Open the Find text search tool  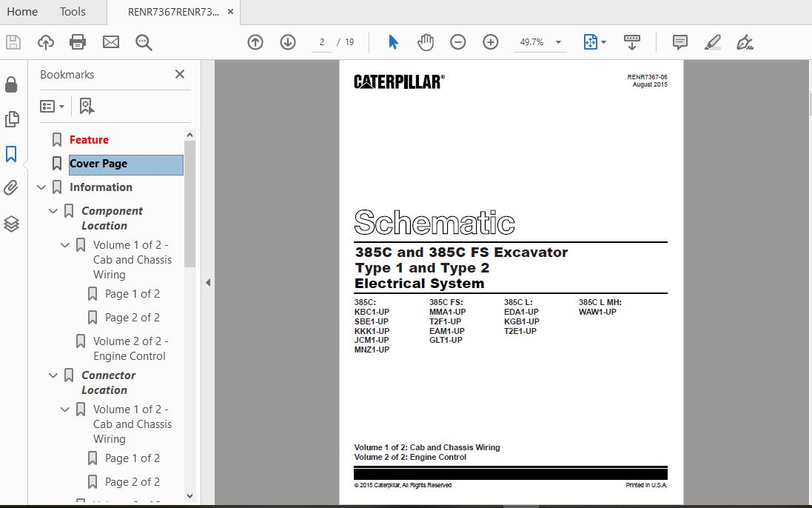pyautogui.click(x=144, y=42)
